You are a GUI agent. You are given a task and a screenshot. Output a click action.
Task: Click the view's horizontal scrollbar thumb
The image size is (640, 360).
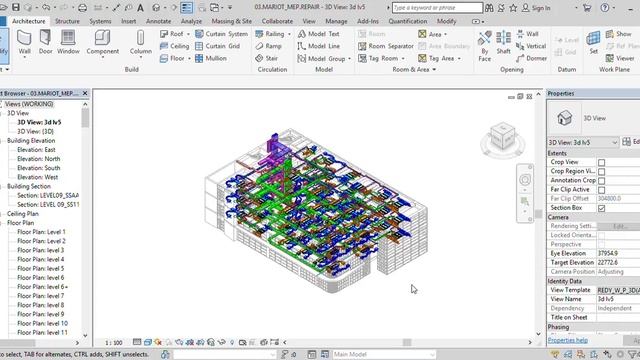tap(407, 342)
